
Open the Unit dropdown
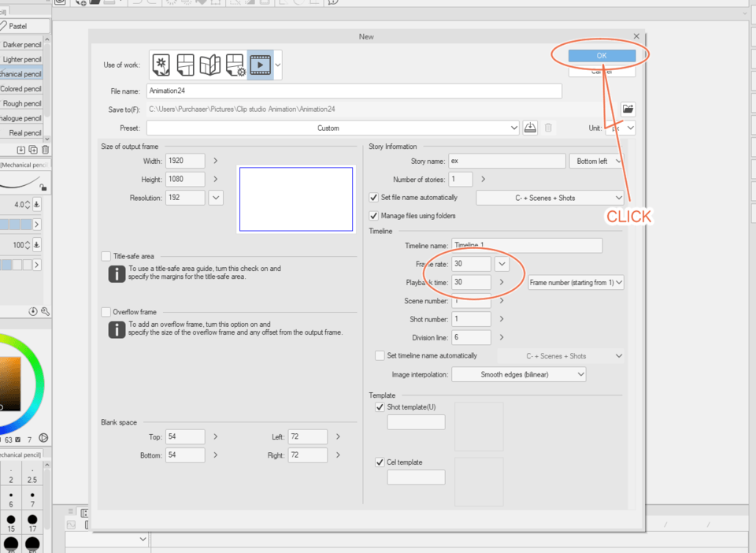[x=621, y=128]
